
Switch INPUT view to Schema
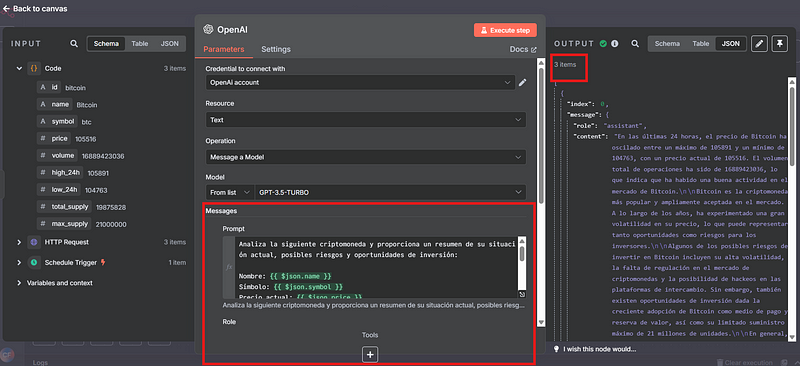[x=106, y=44]
